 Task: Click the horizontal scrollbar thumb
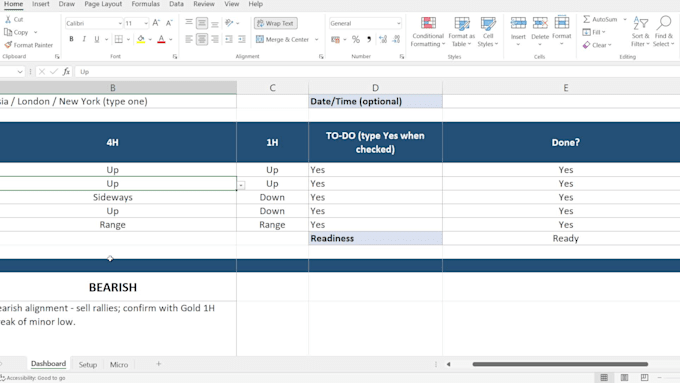560,364
